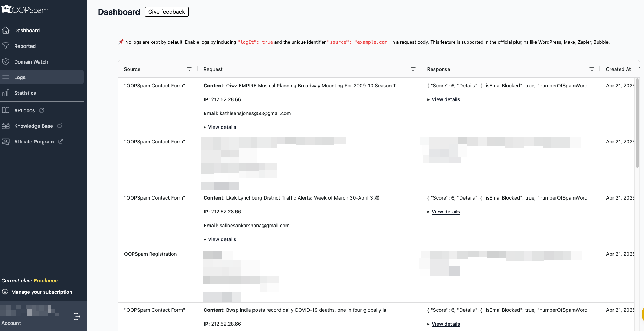Expand response View details for Oiwz EMPIRE entry

coord(446,99)
